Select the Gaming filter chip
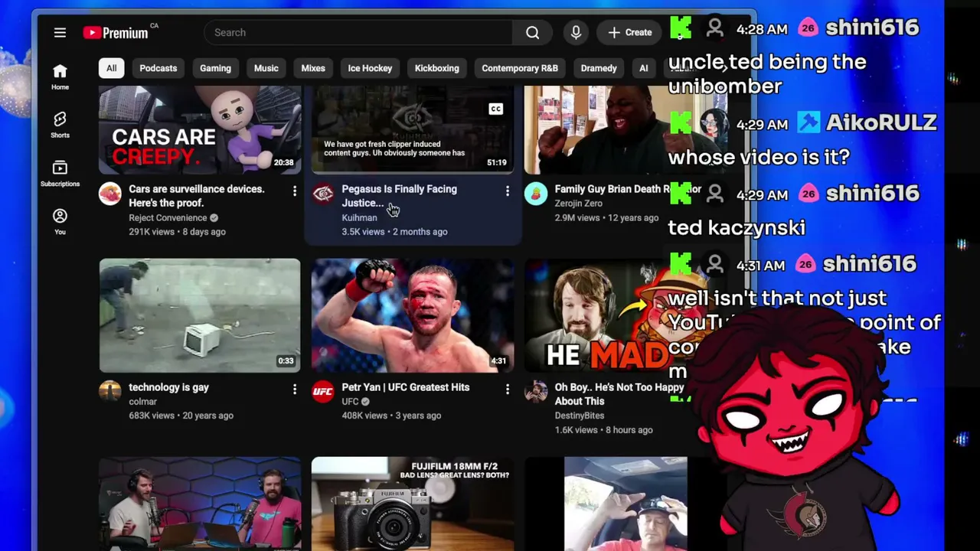Screen dimensions: 980x551 point(215,68)
